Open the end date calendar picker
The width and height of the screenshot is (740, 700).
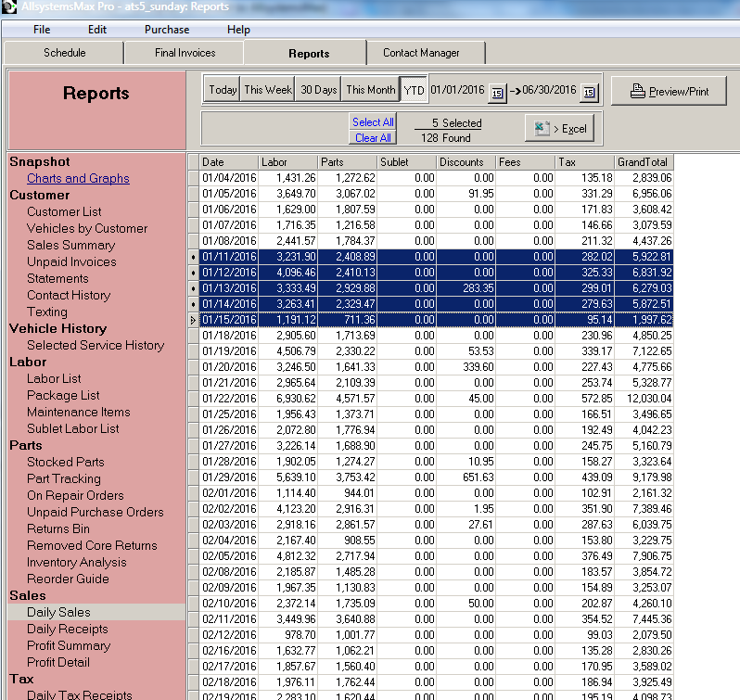[590, 92]
